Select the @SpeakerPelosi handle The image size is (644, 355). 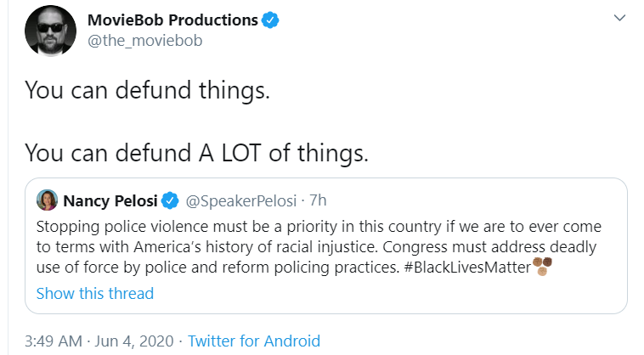tap(240, 200)
